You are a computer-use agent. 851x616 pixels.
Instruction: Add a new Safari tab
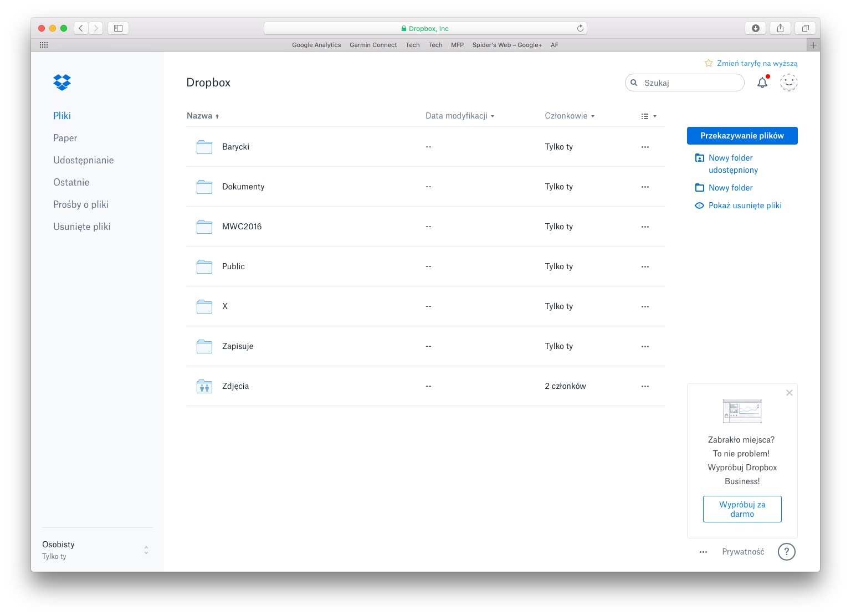[x=813, y=45]
